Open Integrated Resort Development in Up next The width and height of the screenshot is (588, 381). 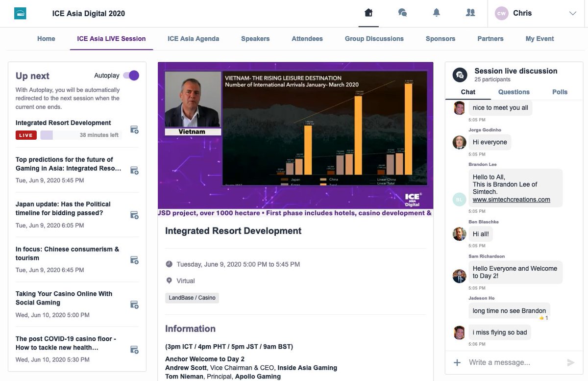coord(63,123)
